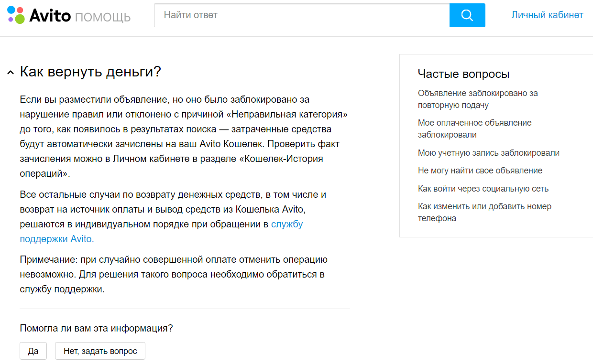Click the paragraph starting "Примечание: при случайно"

click(x=174, y=275)
